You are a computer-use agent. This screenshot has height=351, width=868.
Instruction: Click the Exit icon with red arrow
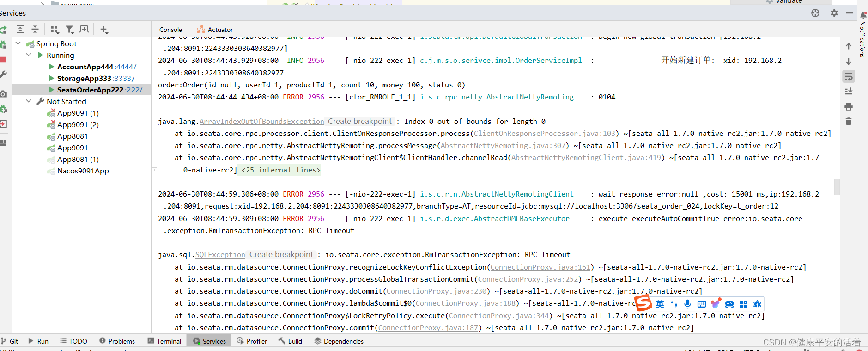tap(3, 124)
